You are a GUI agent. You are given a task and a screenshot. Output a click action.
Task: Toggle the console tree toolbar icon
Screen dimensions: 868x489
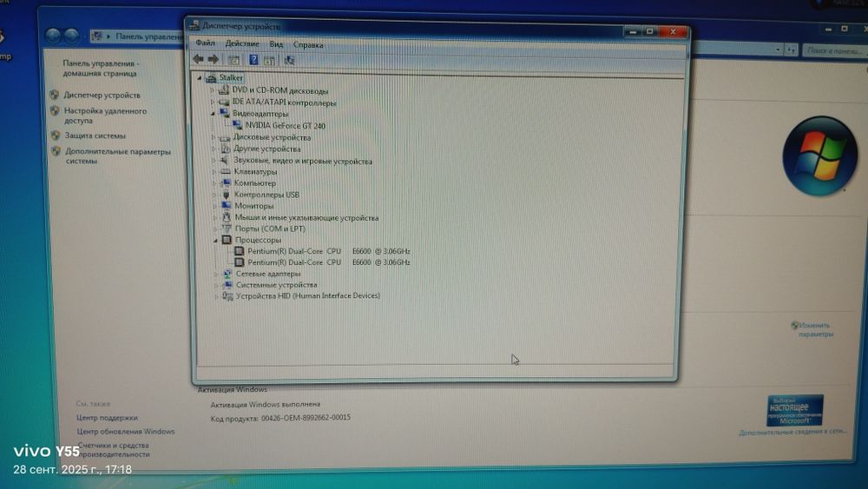coord(233,60)
